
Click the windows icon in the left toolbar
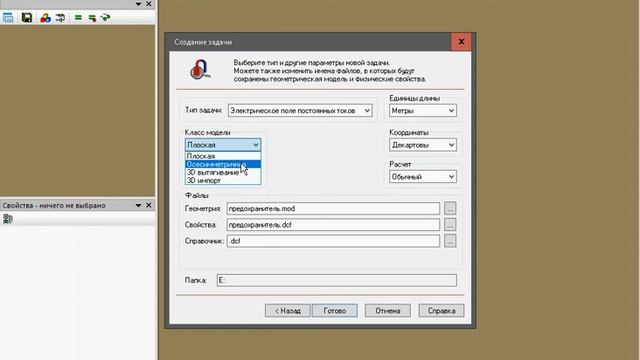[8, 18]
